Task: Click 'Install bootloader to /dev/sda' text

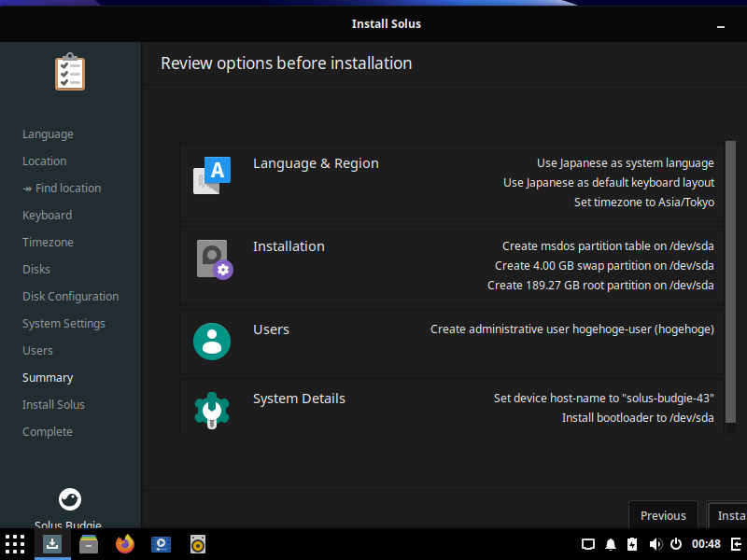Action: [638, 417]
